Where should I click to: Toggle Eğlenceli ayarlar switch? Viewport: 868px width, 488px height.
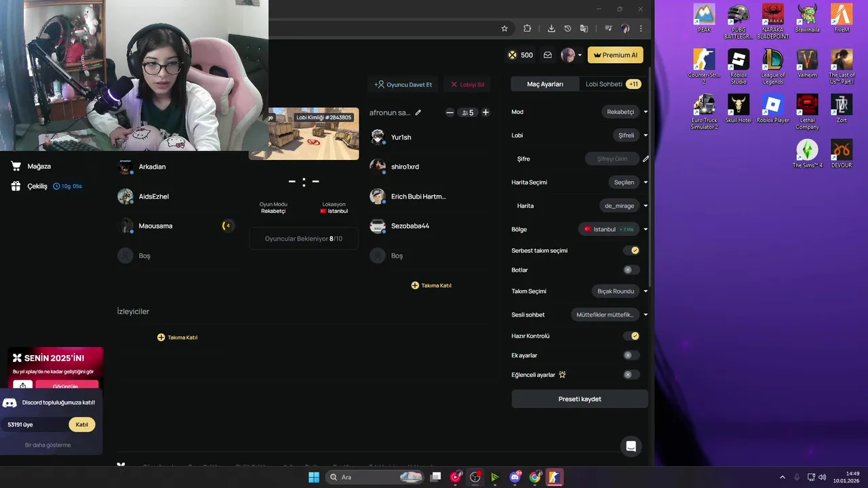631,375
